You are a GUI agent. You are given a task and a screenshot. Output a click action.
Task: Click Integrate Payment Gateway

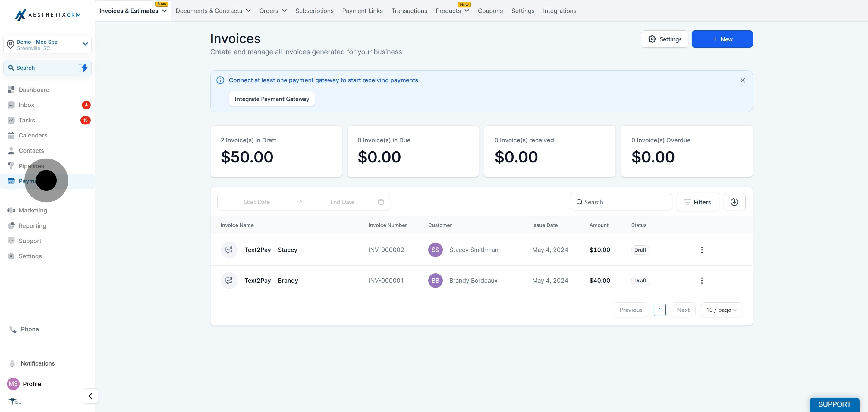click(x=272, y=99)
